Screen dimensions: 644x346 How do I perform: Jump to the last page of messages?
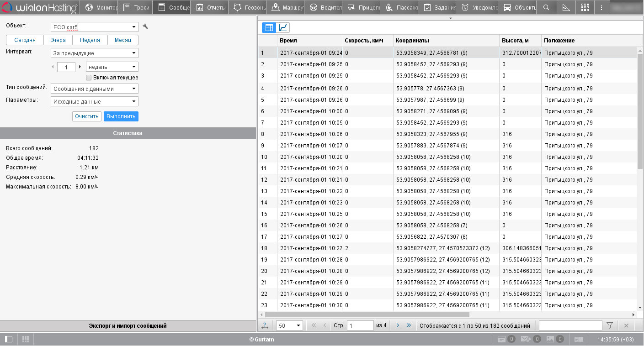click(409, 325)
